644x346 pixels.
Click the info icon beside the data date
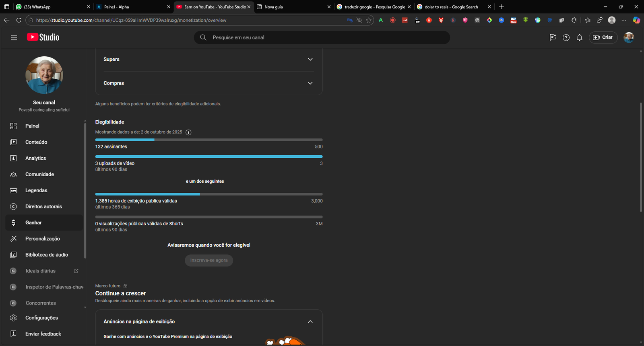pos(188,132)
